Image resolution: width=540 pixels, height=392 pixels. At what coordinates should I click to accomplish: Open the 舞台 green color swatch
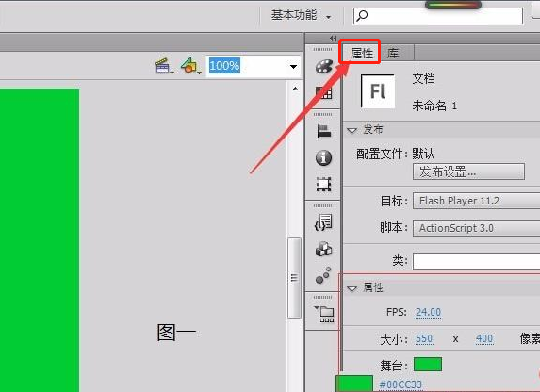click(428, 365)
